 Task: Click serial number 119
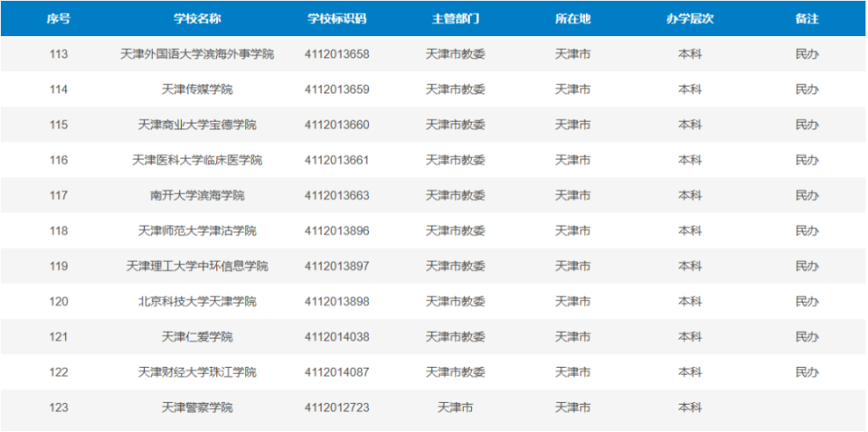(59, 267)
